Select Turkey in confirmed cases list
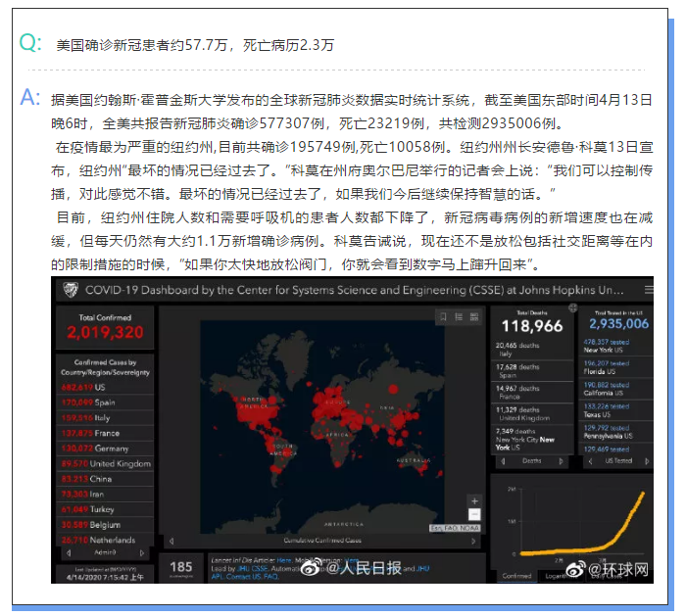686x616 pixels. [x=105, y=510]
